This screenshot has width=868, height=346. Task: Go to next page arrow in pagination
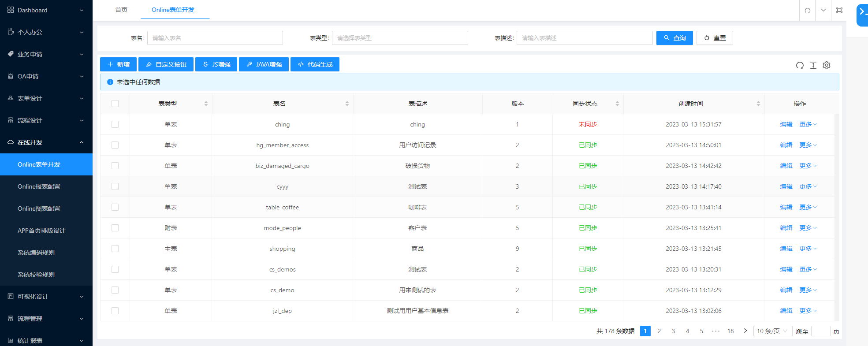pyautogui.click(x=745, y=331)
